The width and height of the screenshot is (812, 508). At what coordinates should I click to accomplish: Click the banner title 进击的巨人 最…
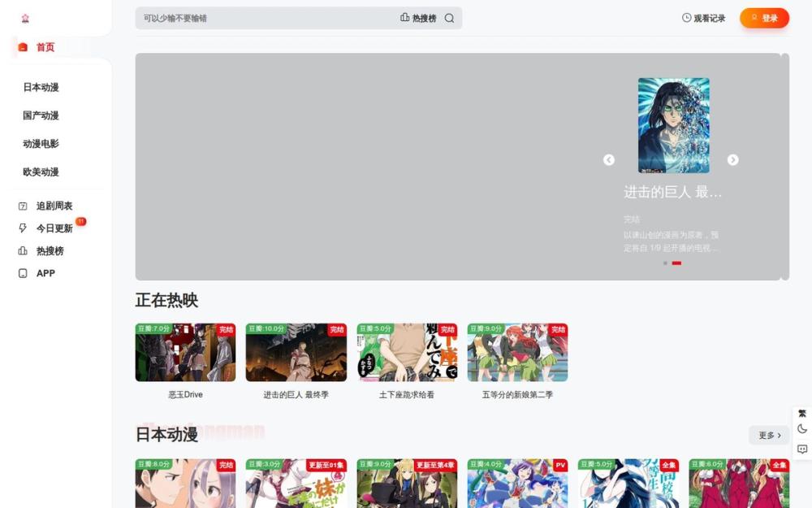click(672, 193)
